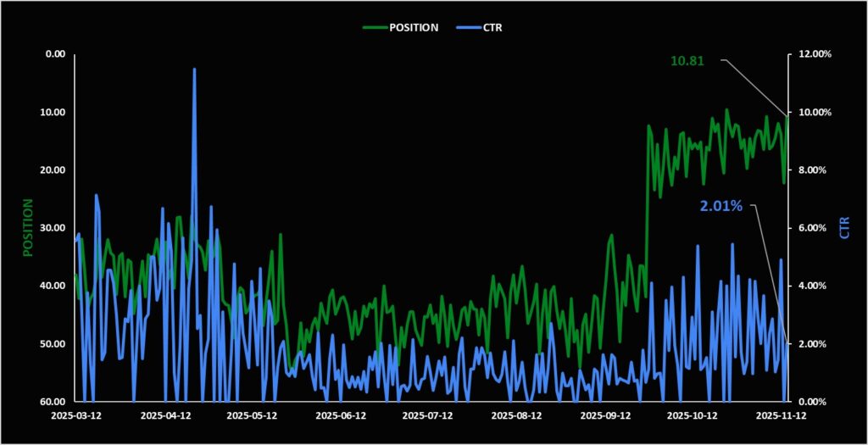Image resolution: width=868 pixels, height=445 pixels.
Task: Click the tallest blue CTR spike peak
Action: pos(194,70)
